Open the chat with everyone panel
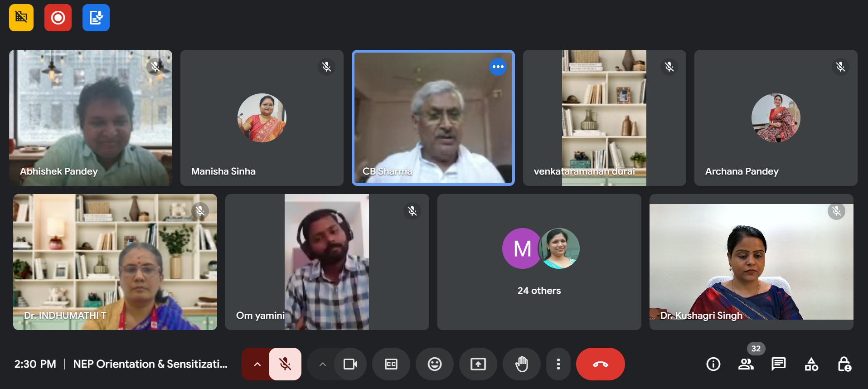The height and width of the screenshot is (389, 868). (778, 364)
